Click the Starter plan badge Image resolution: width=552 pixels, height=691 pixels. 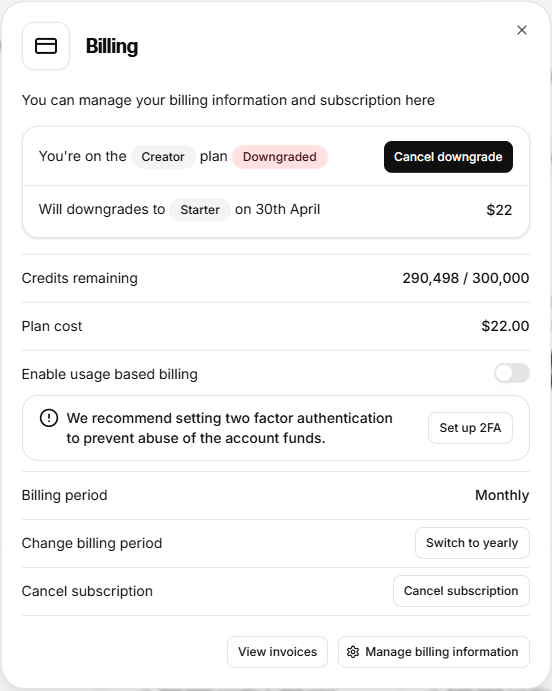click(x=200, y=210)
